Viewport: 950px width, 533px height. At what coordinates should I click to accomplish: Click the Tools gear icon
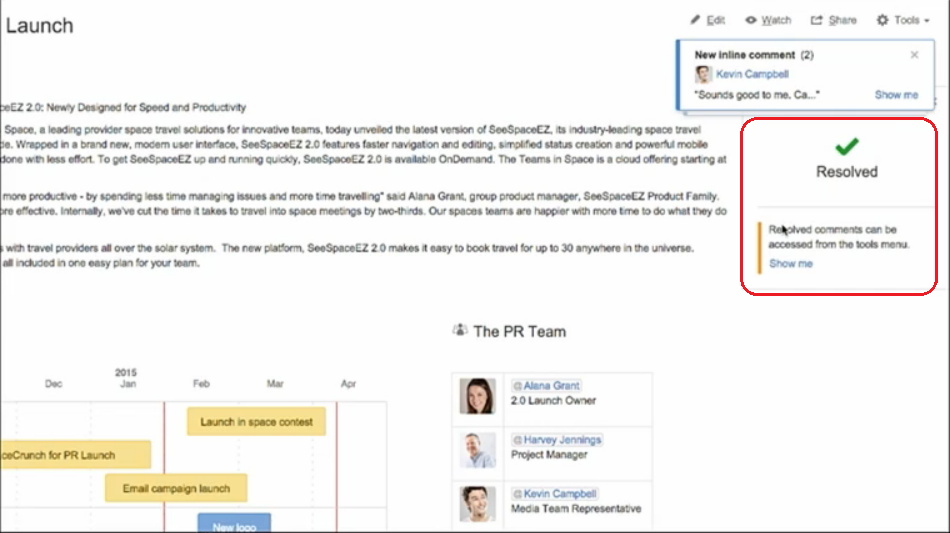point(882,20)
